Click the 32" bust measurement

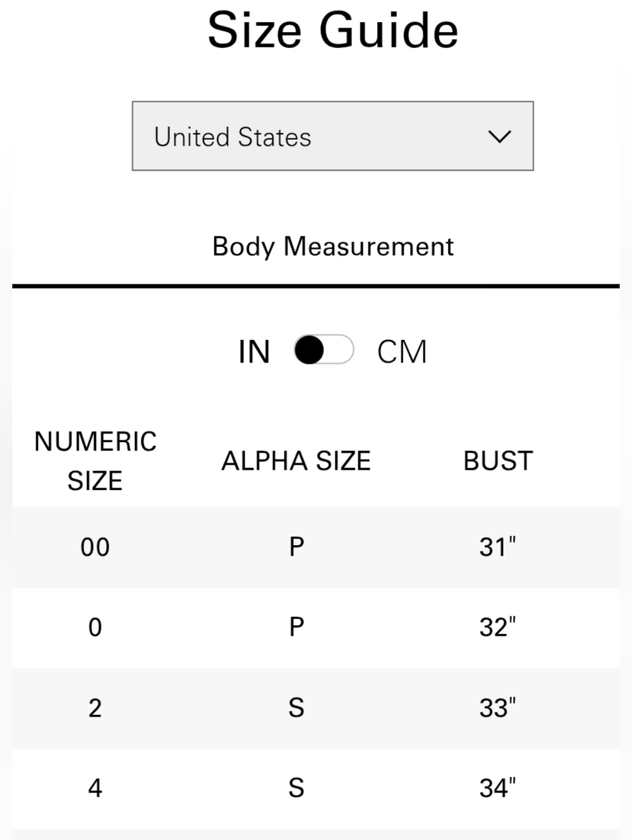(x=497, y=627)
